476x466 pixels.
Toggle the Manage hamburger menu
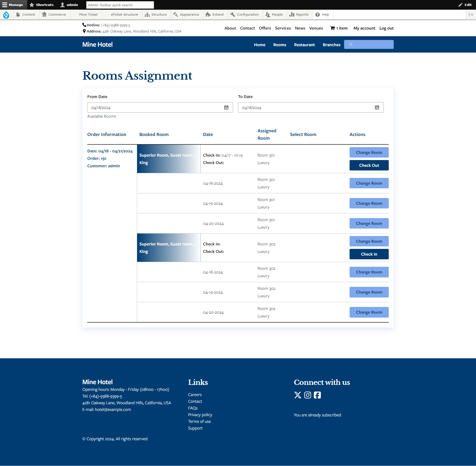click(13, 5)
